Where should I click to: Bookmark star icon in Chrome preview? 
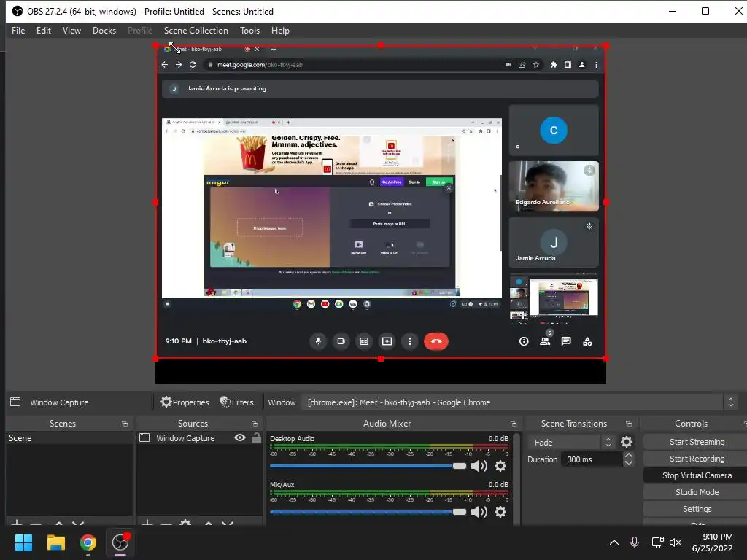[536, 65]
